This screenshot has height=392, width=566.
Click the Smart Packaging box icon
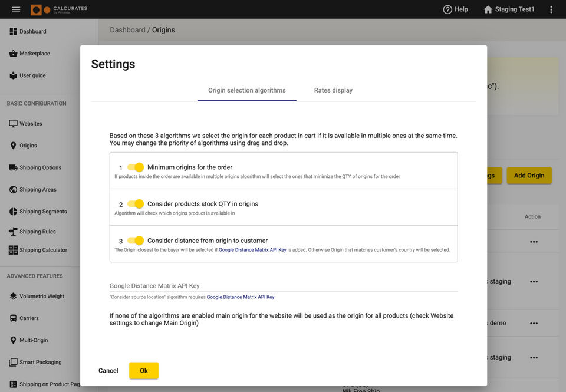click(13, 362)
